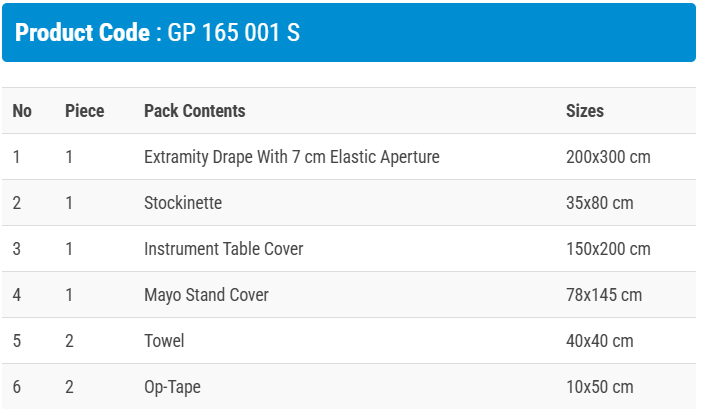
Task: Click the Product Code GP 165 001 S header
Action: click(158, 32)
